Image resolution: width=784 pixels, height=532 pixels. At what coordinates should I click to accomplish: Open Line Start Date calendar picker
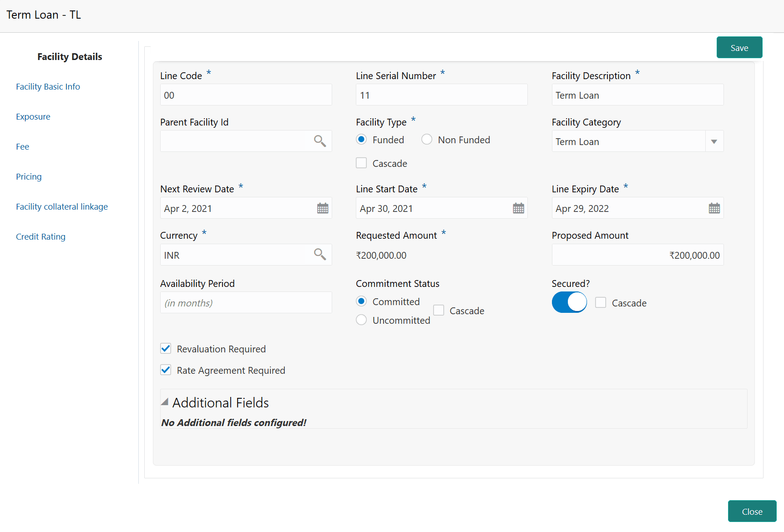pos(518,208)
